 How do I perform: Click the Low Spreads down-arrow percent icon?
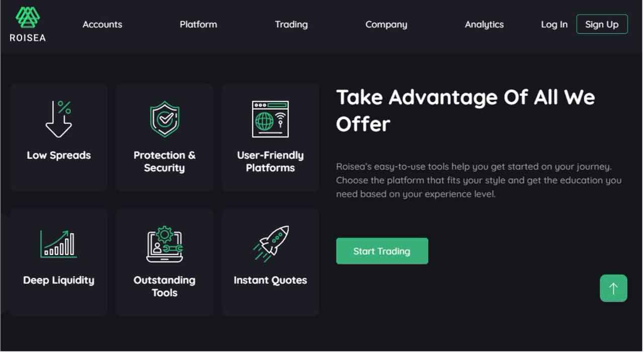[x=58, y=119]
